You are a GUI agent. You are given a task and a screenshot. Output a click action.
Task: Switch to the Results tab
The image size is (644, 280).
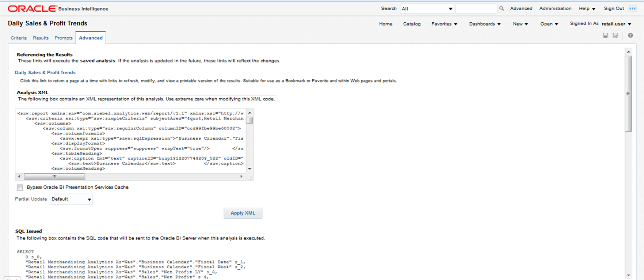(41, 38)
